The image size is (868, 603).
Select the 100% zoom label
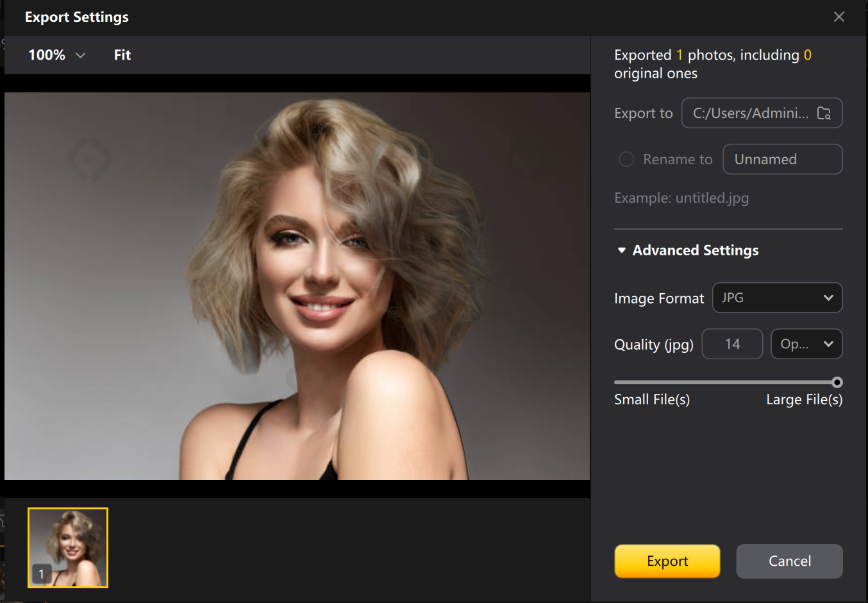(46, 55)
